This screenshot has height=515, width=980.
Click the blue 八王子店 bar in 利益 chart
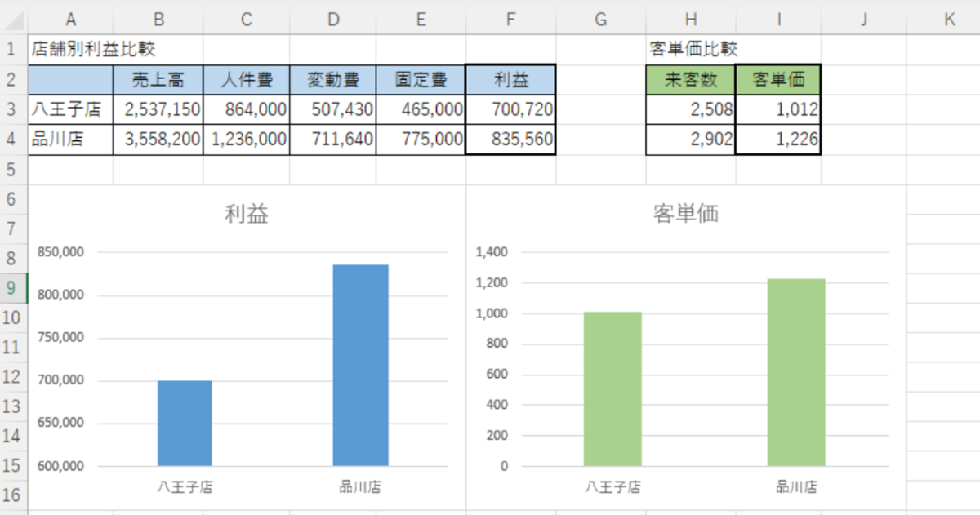[185, 424]
